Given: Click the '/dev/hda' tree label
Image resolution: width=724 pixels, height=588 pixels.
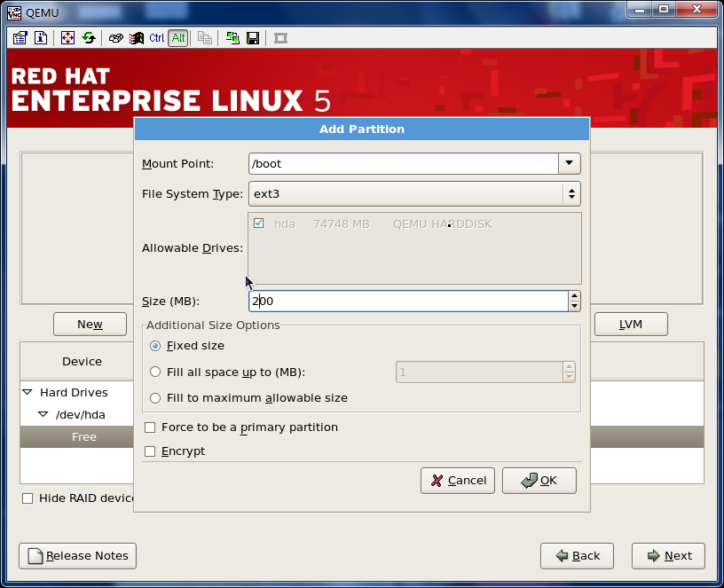Looking at the screenshot, I should tap(81, 414).
